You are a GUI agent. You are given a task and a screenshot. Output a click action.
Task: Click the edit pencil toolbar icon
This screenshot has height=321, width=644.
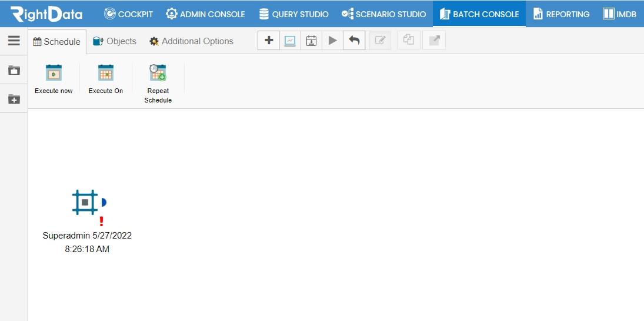381,40
